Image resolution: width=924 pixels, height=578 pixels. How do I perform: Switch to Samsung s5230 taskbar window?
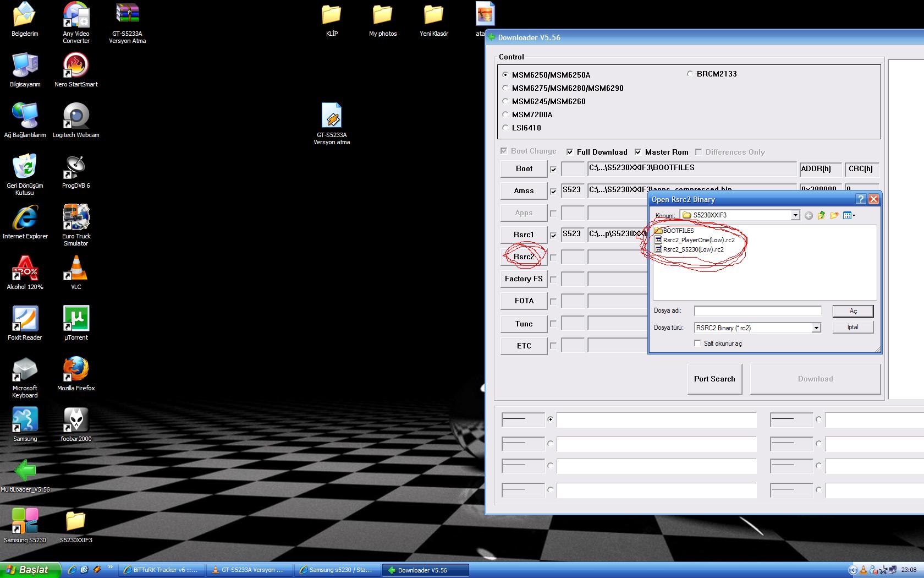pyautogui.click(x=338, y=570)
